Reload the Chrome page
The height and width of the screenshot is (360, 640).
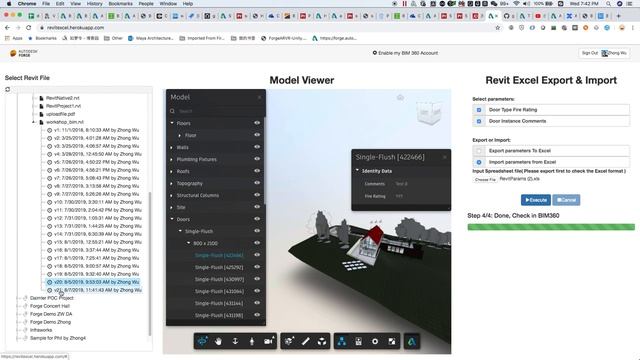(x=28, y=28)
